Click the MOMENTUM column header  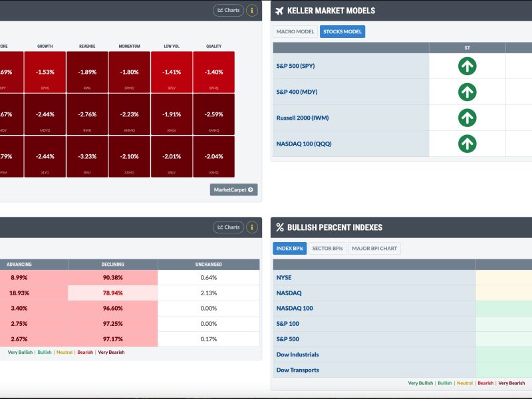pyautogui.click(x=129, y=46)
